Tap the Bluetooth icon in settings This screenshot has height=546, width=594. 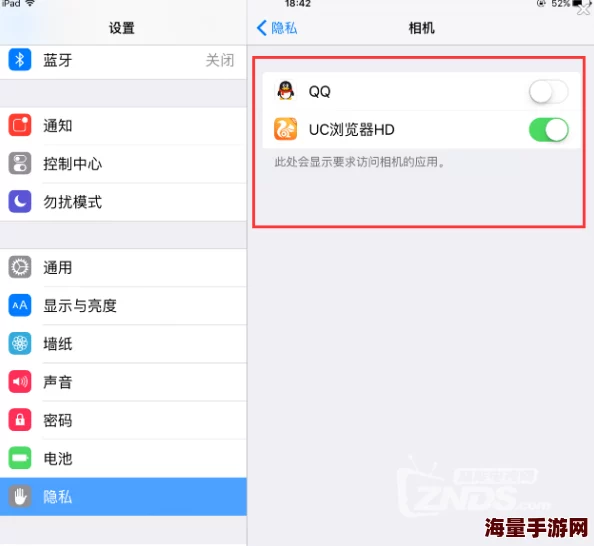[x=20, y=60]
